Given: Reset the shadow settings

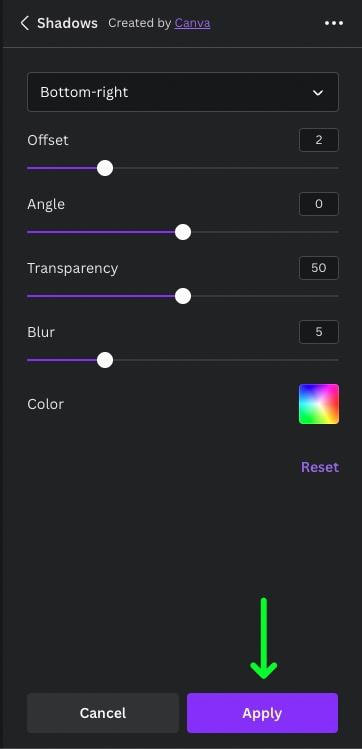Looking at the screenshot, I should click(x=319, y=467).
